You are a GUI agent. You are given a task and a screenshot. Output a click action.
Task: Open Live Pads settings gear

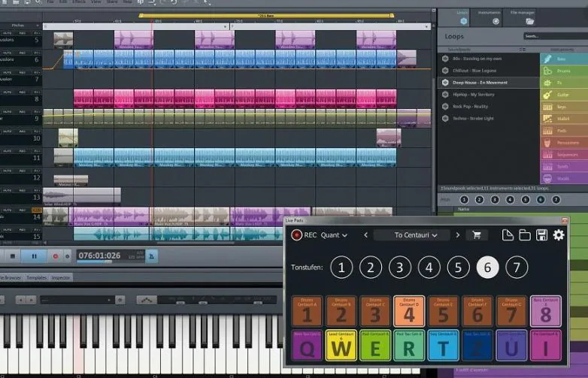pos(559,235)
